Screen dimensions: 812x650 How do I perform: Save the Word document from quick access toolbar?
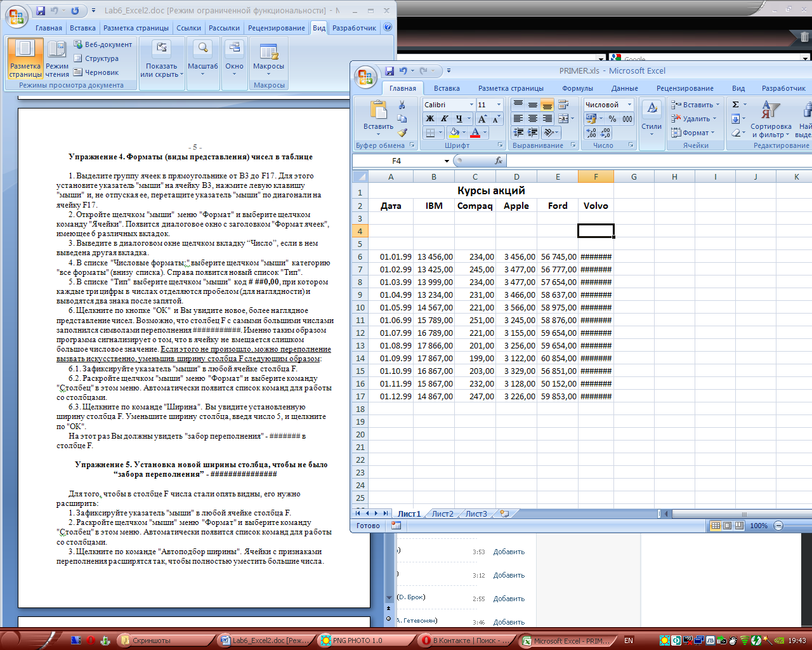coord(41,11)
